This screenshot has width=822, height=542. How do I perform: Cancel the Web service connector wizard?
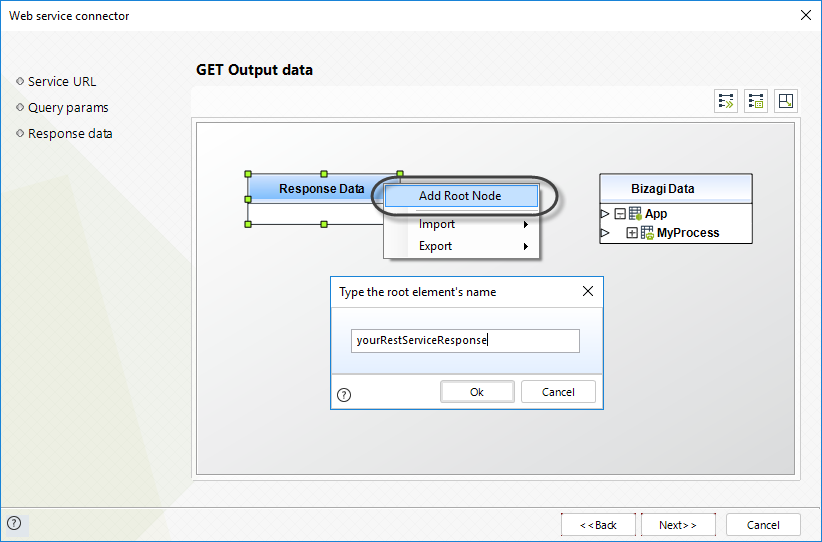pyautogui.click(x=763, y=525)
